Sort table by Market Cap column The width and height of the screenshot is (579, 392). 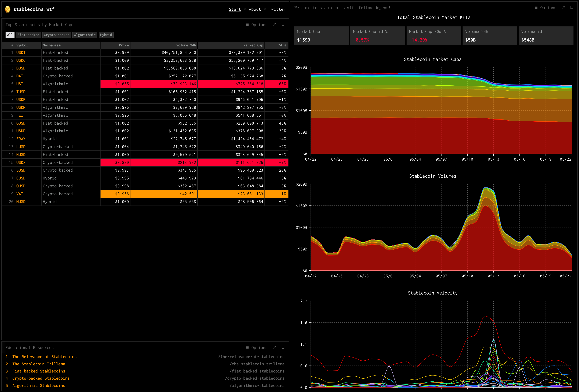point(231,45)
